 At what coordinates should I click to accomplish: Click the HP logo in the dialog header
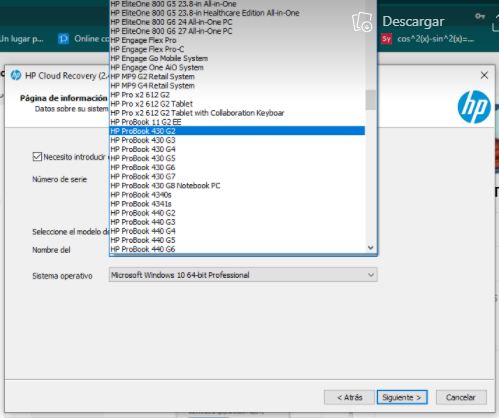[474, 107]
